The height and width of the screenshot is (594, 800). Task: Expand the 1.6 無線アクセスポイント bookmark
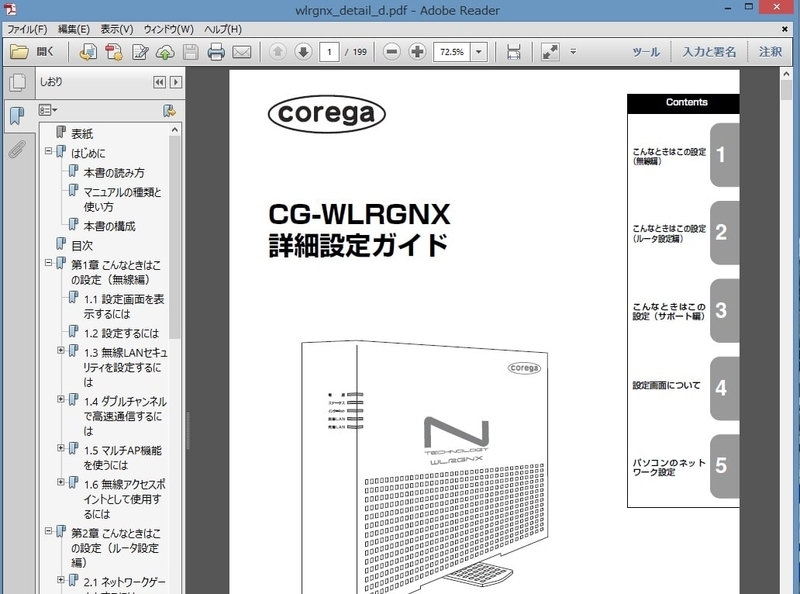(61, 482)
